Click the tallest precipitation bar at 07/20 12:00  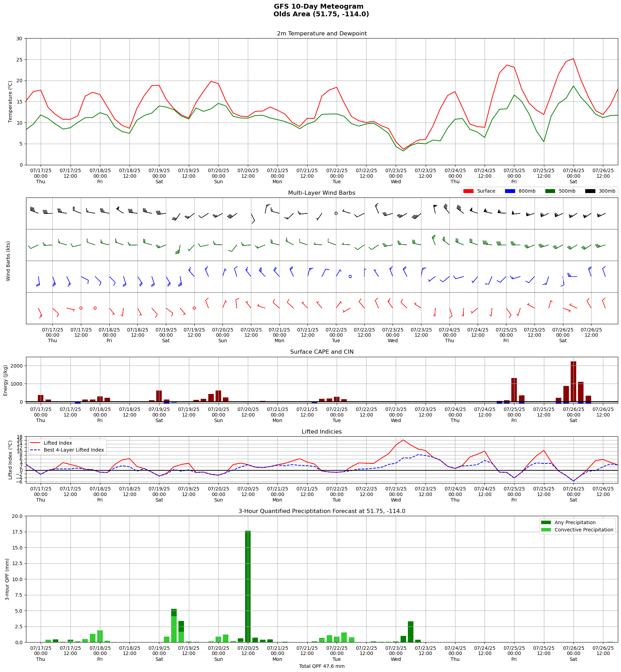[x=248, y=587]
